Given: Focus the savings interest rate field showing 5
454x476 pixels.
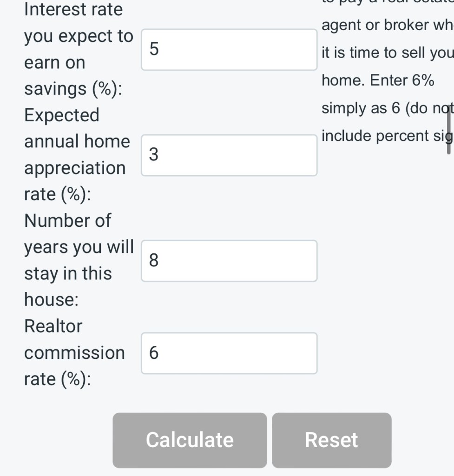Looking at the screenshot, I should tap(229, 50).
